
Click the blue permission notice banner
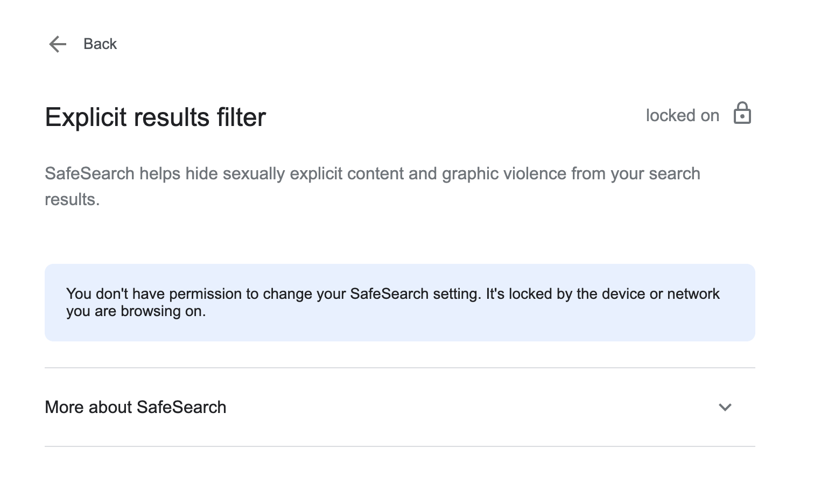point(400,303)
